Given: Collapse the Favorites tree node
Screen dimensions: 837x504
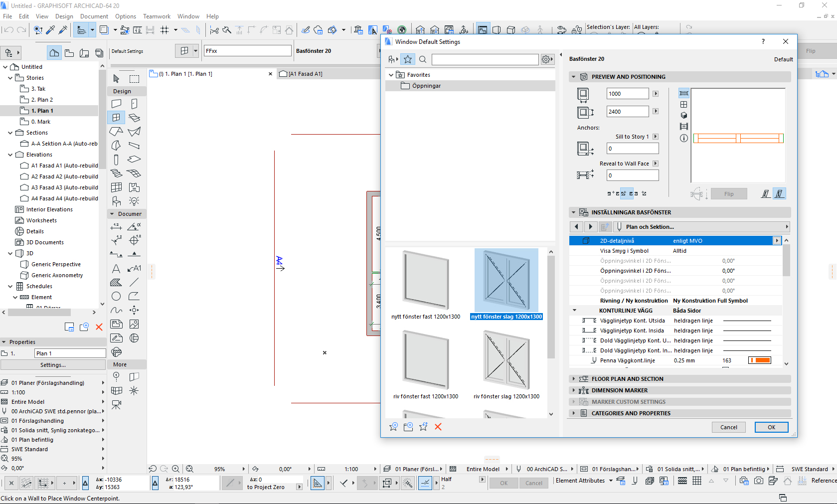Looking at the screenshot, I should pyautogui.click(x=391, y=75).
